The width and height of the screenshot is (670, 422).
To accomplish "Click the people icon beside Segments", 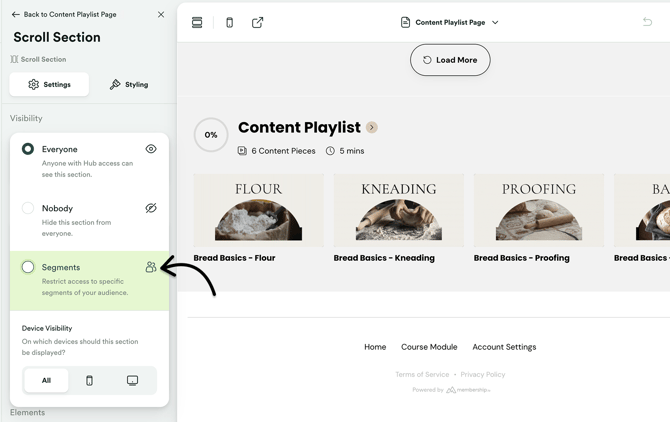I will point(150,267).
